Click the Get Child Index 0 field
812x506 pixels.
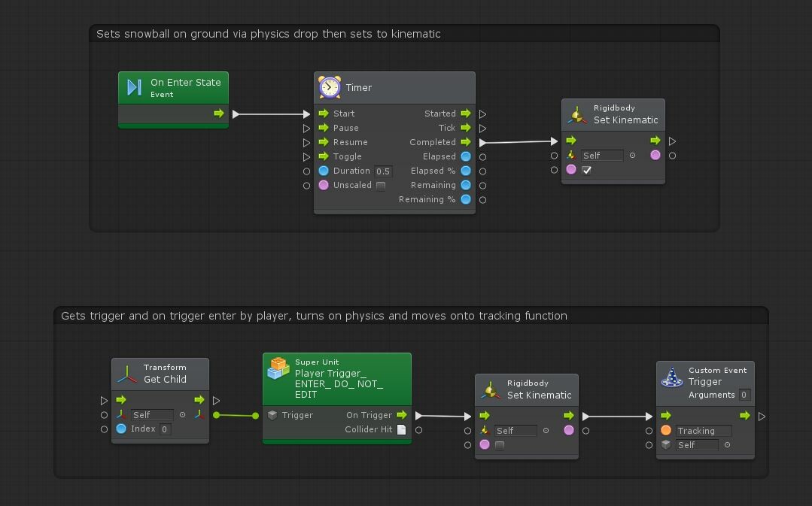165,429
